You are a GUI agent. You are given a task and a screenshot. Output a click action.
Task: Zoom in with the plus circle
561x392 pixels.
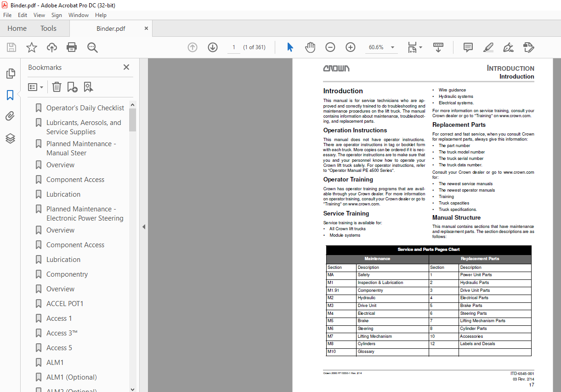point(351,47)
